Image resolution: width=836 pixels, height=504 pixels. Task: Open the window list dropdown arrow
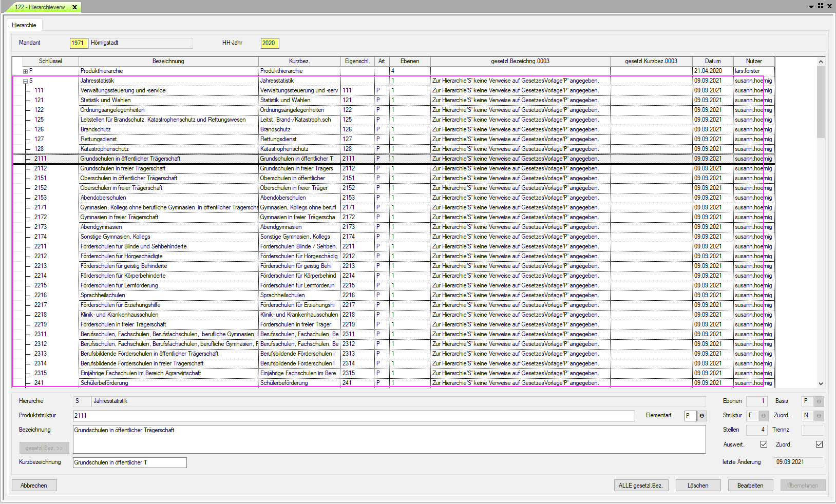click(x=811, y=7)
